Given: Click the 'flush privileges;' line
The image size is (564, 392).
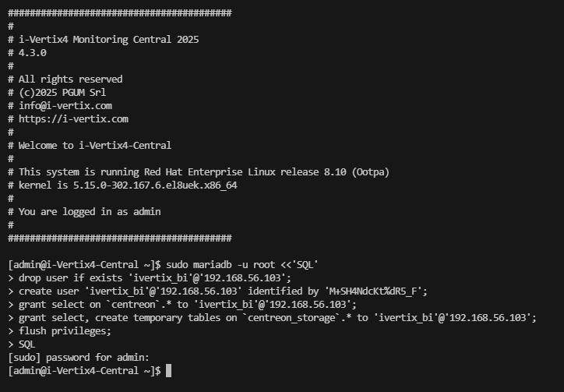Looking at the screenshot, I should [x=65, y=331].
